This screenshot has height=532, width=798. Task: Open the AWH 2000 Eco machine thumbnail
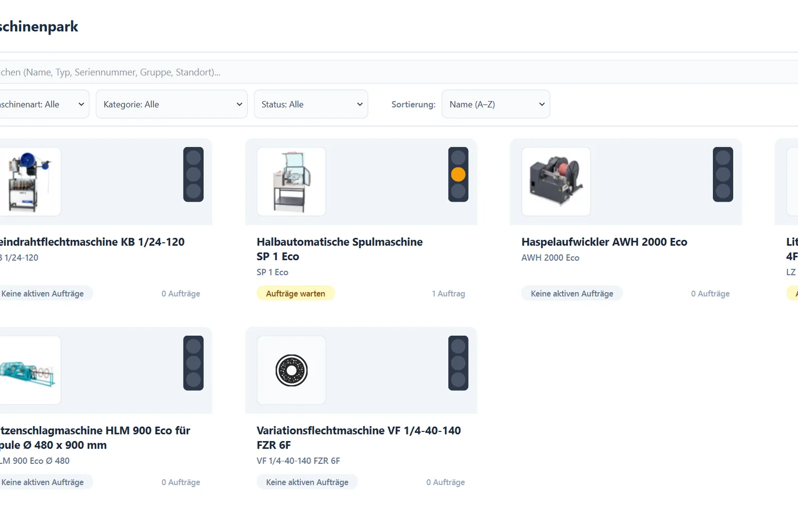coord(556,181)
